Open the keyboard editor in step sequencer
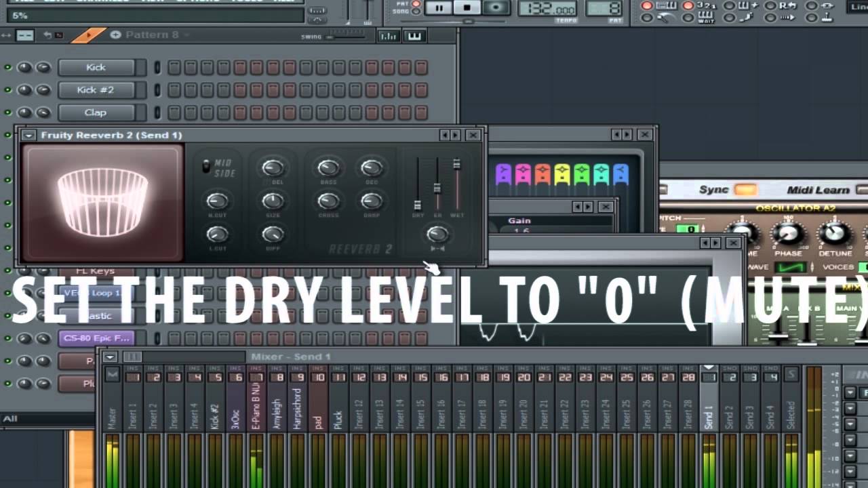 tap(414, 36)
